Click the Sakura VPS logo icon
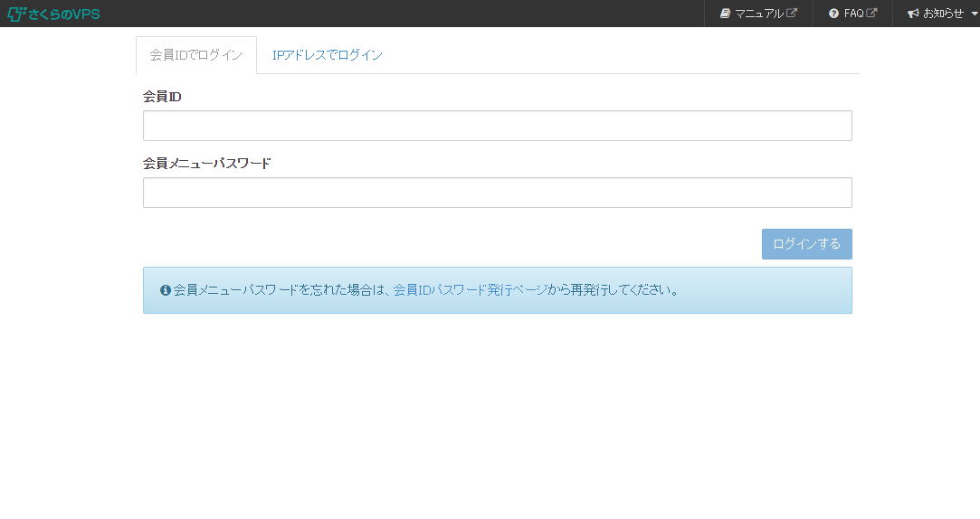The image size is (980, 519). click(x=16, y=14)
